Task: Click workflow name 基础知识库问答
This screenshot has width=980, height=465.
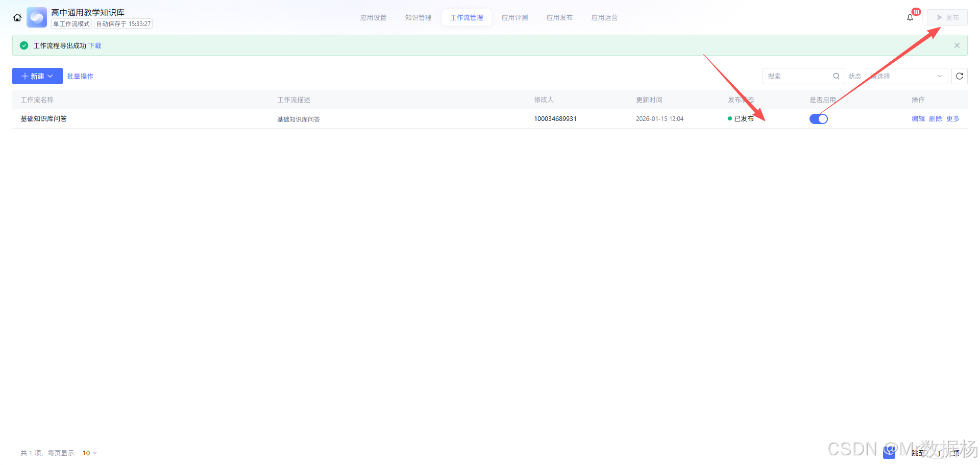Action: coord(43,118)
